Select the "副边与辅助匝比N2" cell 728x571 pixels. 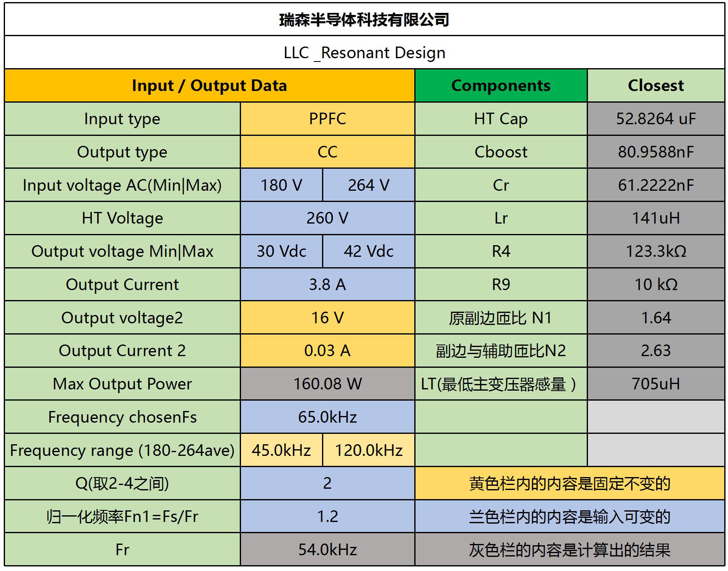point(501,351)
